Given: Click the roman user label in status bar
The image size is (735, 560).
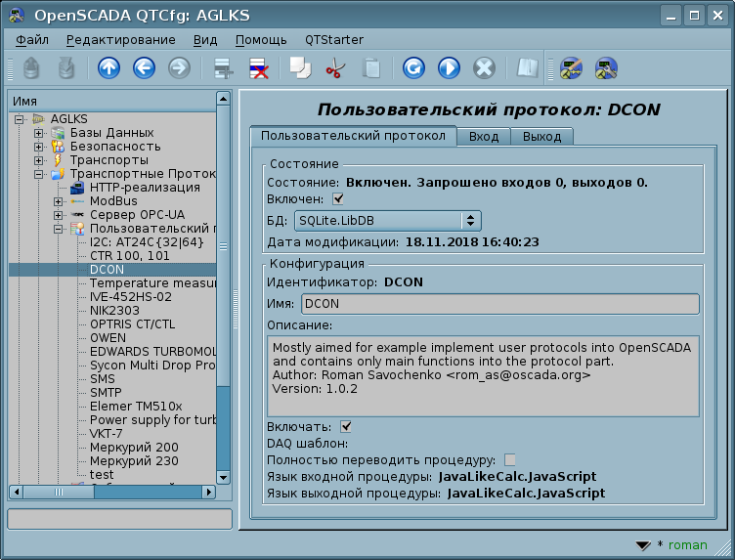Looking at the screenshot, I should pyautogui.click(x=687, y=545).
